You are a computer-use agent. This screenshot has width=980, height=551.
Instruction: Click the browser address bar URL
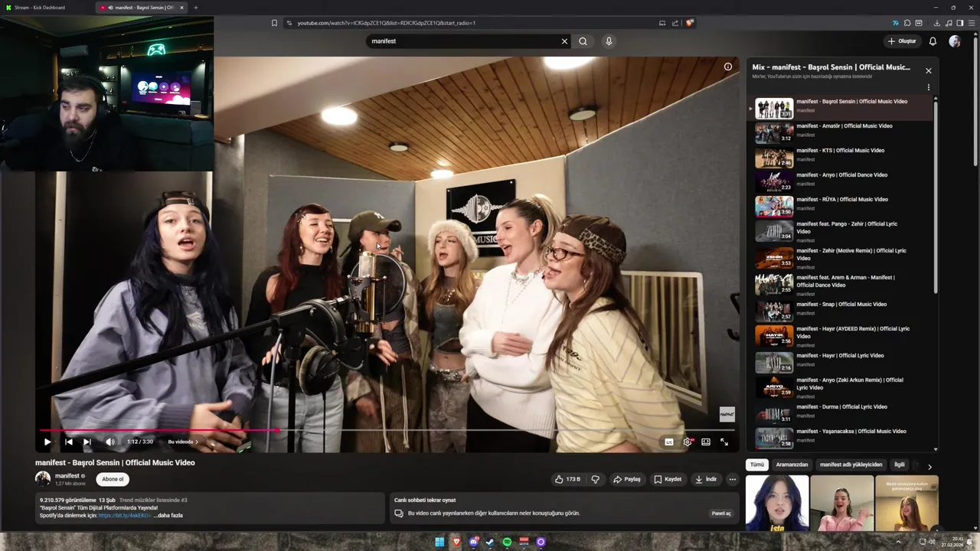tap(387, 23)
